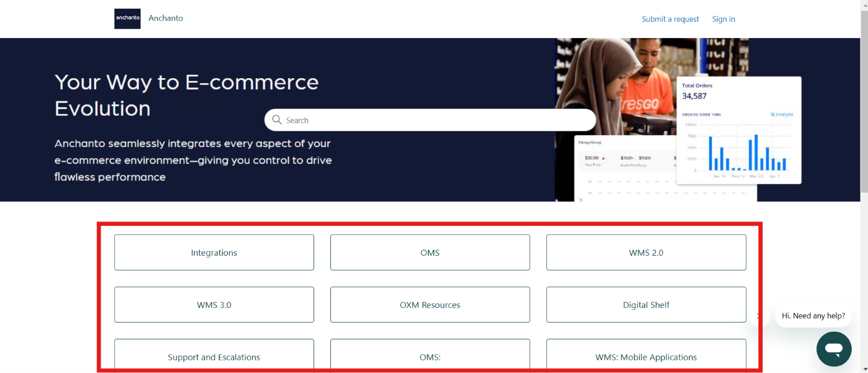Click the Anchanto logo image
This screenshot has width=868, height=373.
click(127, 18)
